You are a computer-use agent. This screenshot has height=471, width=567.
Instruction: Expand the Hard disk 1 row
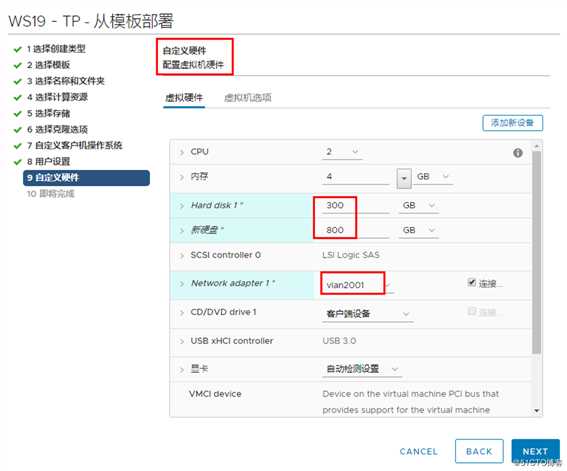[182, 206]
